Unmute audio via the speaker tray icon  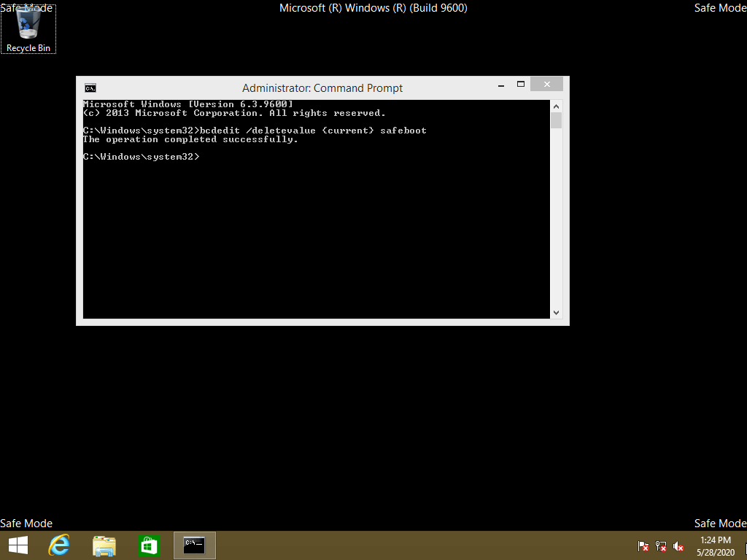pos(678,546)
